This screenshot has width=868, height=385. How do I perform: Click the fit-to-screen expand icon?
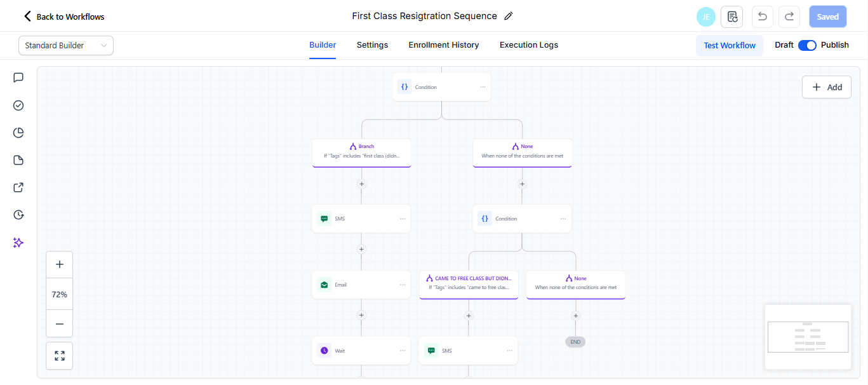[60, 356]
